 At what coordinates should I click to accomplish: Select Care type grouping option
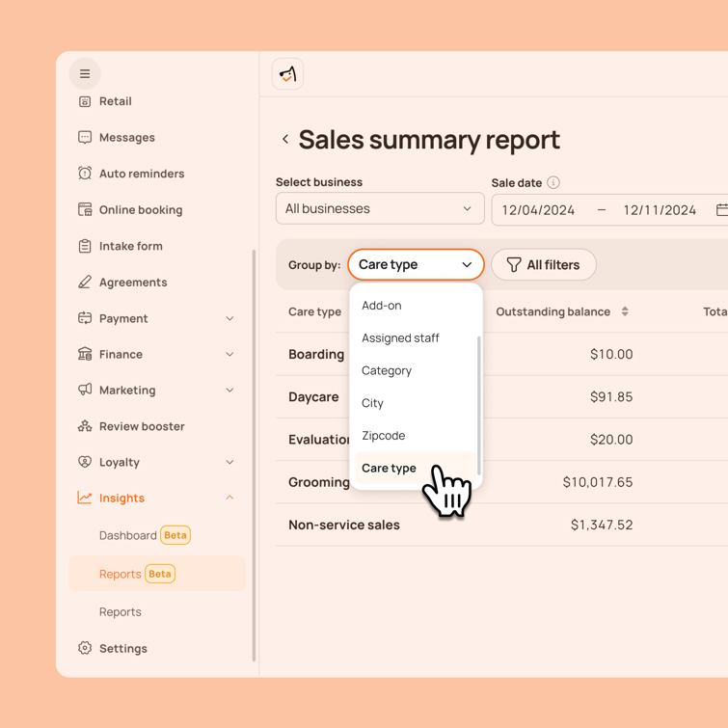click(416, 468)
